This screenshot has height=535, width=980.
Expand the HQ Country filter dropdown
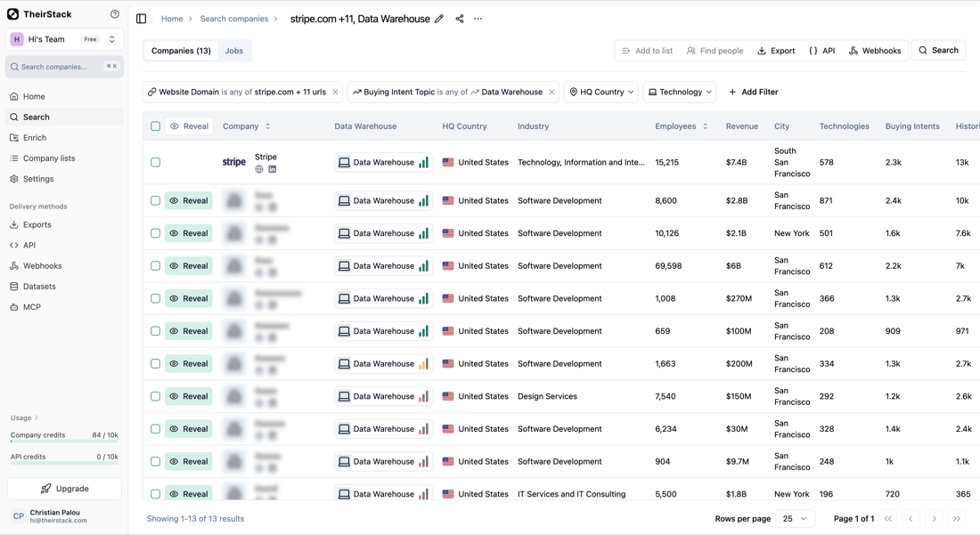click(x=601, y=92)
